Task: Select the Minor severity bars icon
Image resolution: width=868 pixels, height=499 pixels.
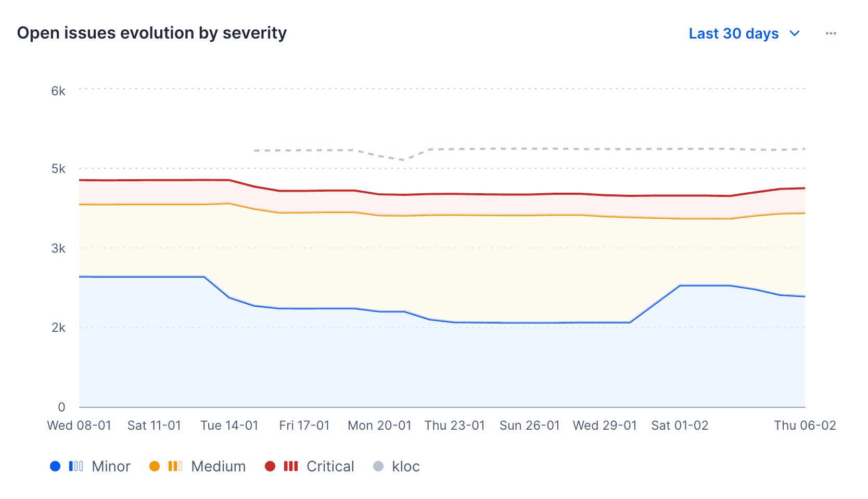Action: tap(77, 466)
